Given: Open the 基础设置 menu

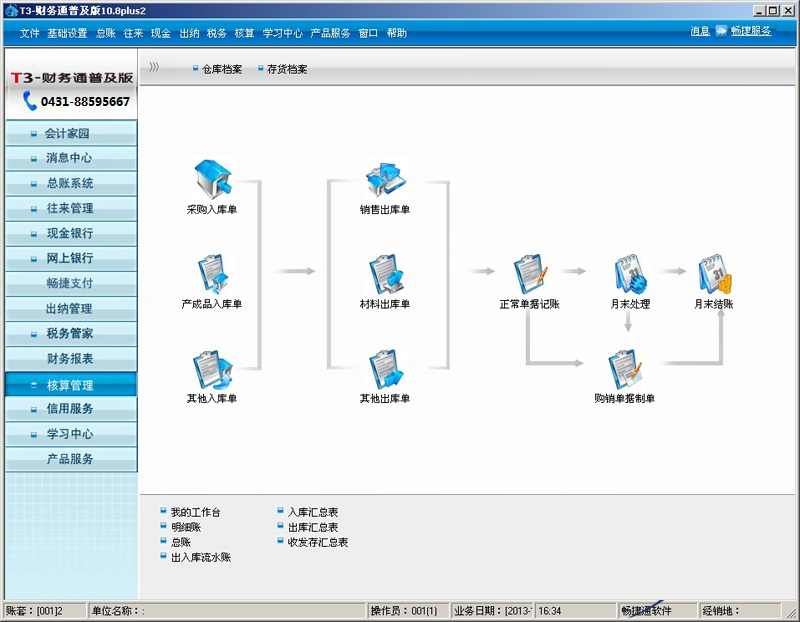Looking at the screenshot, I should point(67,33).
